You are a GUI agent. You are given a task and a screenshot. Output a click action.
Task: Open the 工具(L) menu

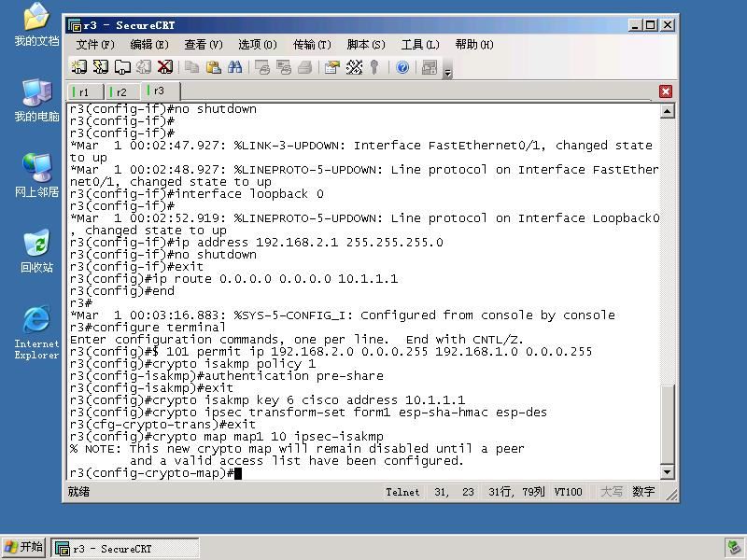point(420,45)
